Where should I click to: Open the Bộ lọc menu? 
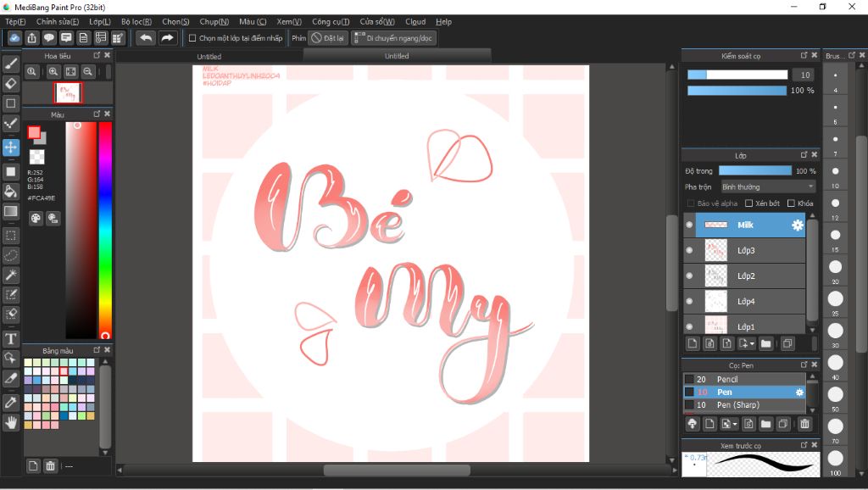[x=136, y=21]
